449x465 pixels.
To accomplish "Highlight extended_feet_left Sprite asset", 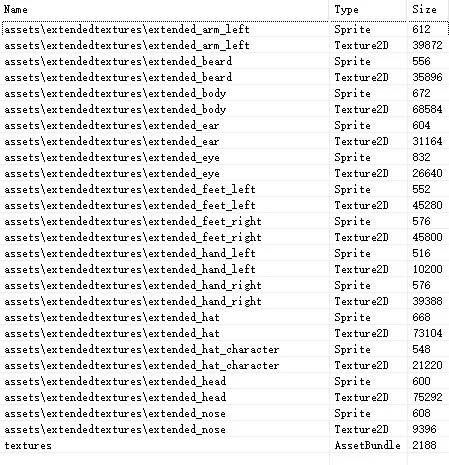I will tap(224, 189).
